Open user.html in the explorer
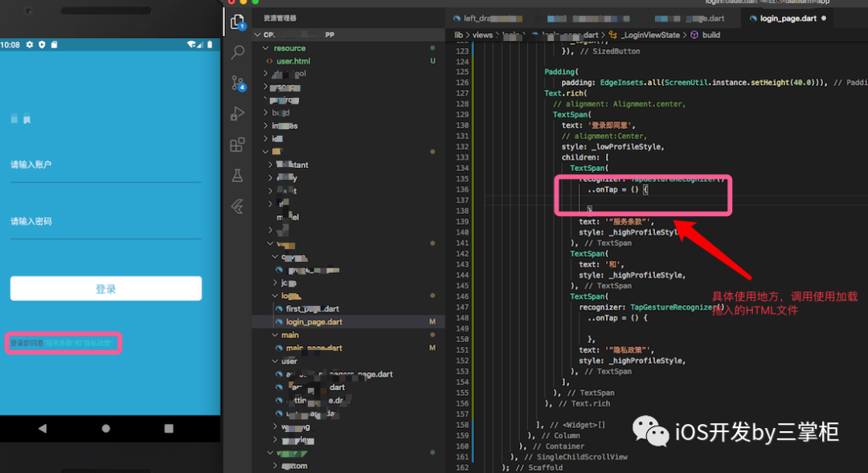 [293, 61]
